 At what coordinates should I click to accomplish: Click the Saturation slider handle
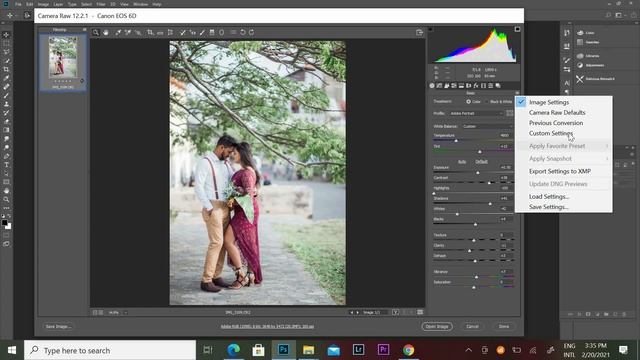(473, 287)
